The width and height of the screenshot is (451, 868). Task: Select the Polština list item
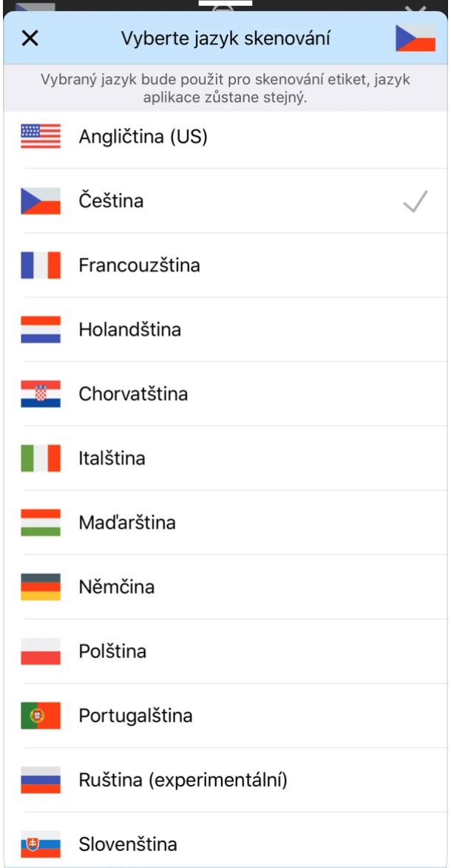pos(112,651)
